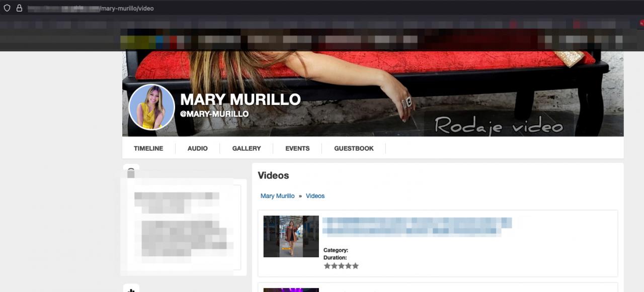
Task: Click the Videos breadcrumb link
Action: tap(315, 196)
